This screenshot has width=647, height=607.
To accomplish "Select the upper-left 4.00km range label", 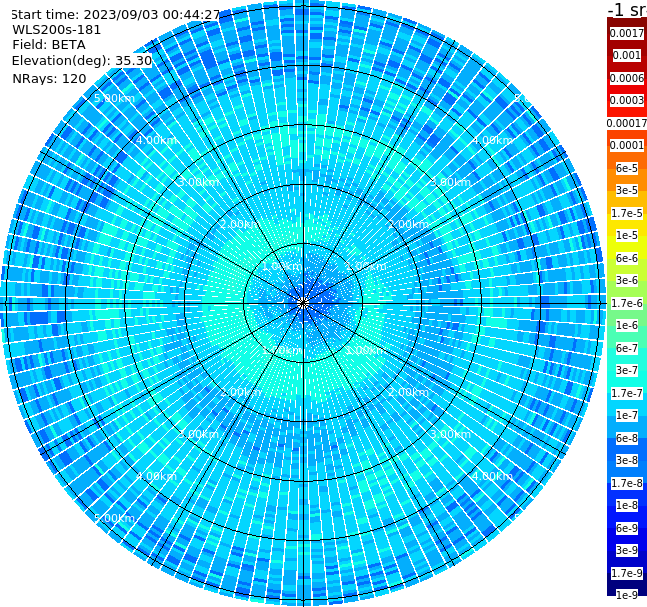I will 156,140.
